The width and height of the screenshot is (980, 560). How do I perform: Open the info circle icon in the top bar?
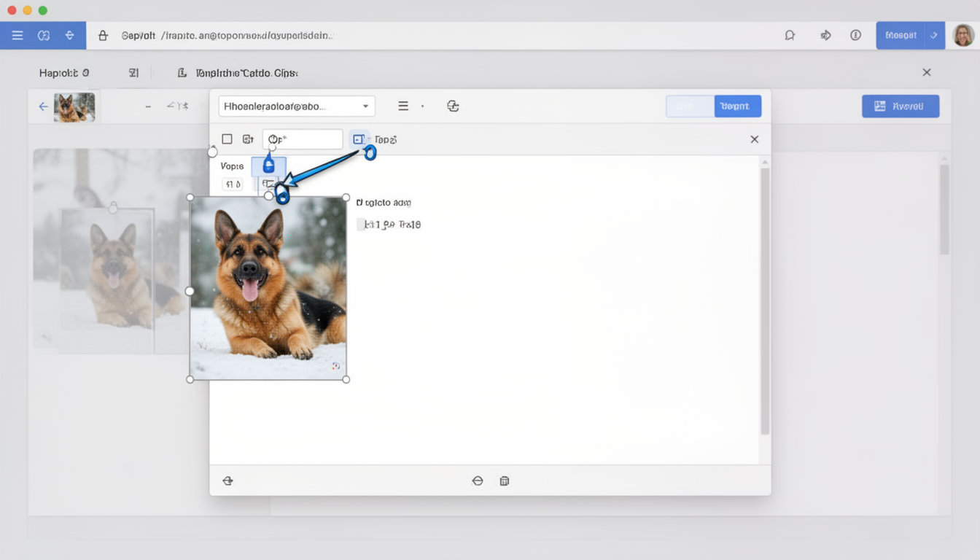[856, 35]
